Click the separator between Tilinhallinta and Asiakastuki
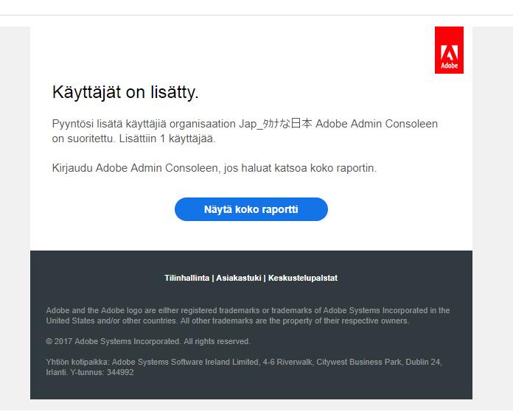This screenshot has width=513, height=420. pos(212,279)
